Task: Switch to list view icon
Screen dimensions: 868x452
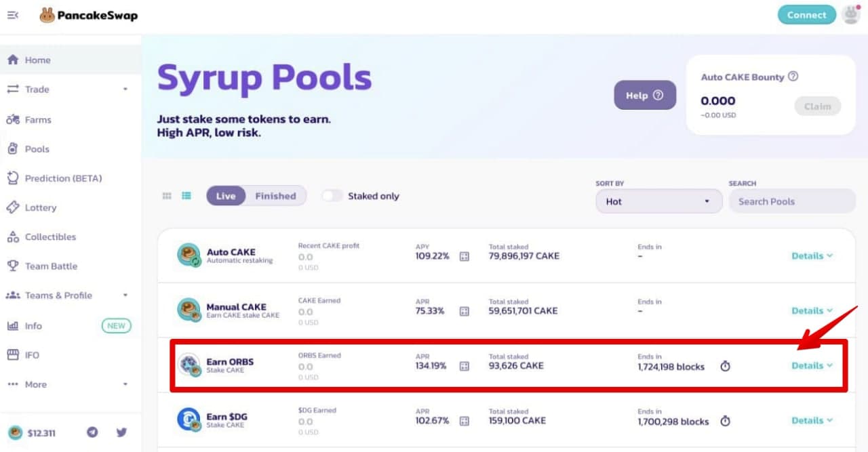Action: 186,196
